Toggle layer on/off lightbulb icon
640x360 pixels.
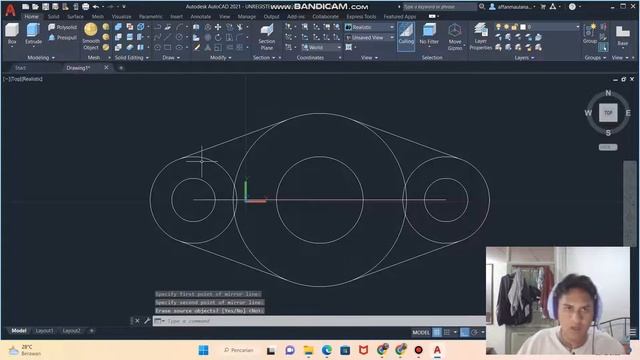click(498, 27)
